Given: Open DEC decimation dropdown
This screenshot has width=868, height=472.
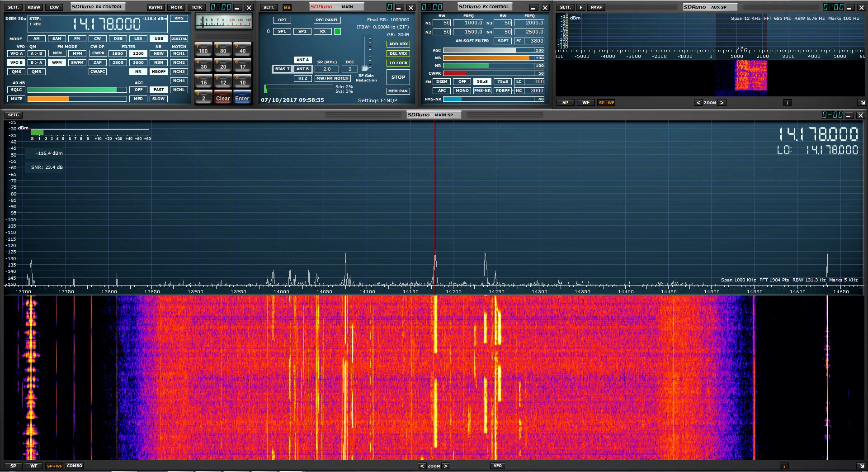Looking at the screenshot, I should click(x=350, y=69).
